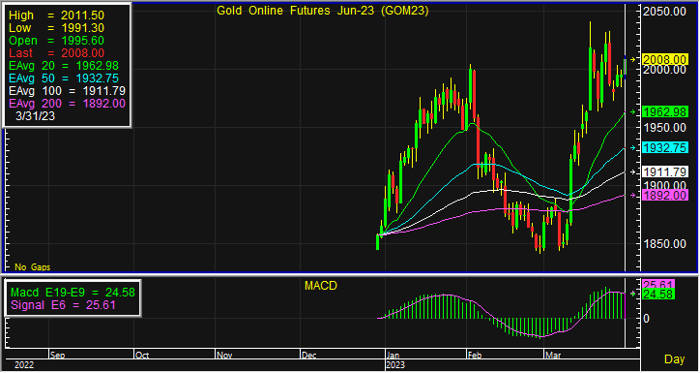Click the 3/31/23 date in the legend
Viewport: 700px width, 373px height.
pyautogui.click(x=35, y=116)
